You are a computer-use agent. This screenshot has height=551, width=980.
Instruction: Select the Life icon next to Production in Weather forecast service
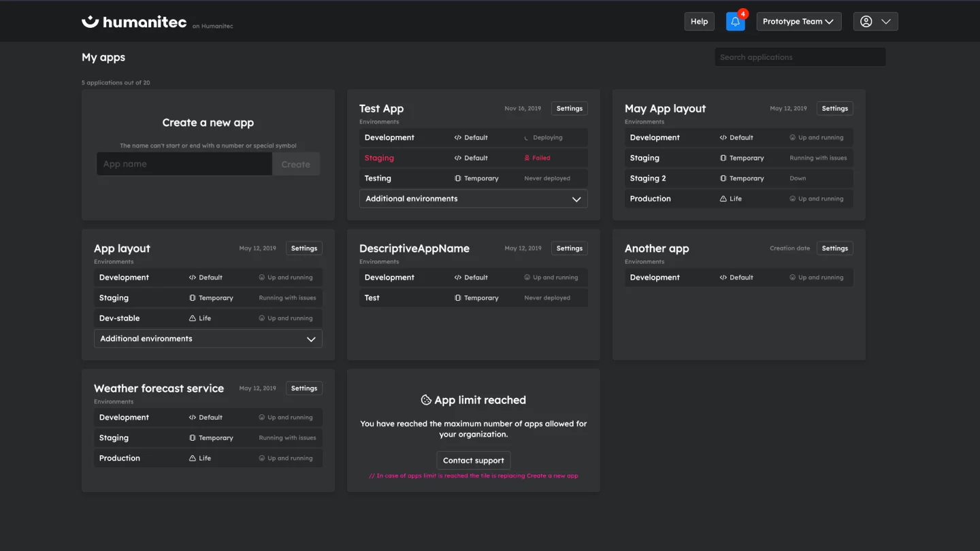pyautogui.click(x=191, y=458)
